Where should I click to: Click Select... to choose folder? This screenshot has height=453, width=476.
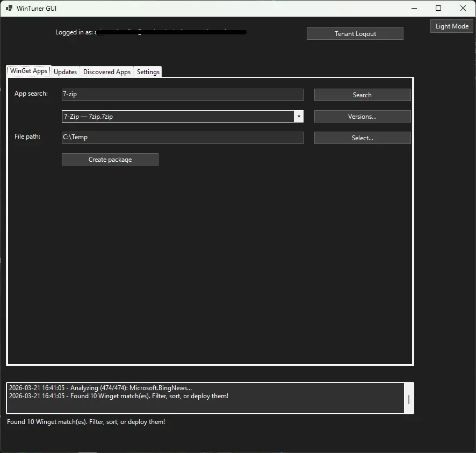(x=363, y=138)
